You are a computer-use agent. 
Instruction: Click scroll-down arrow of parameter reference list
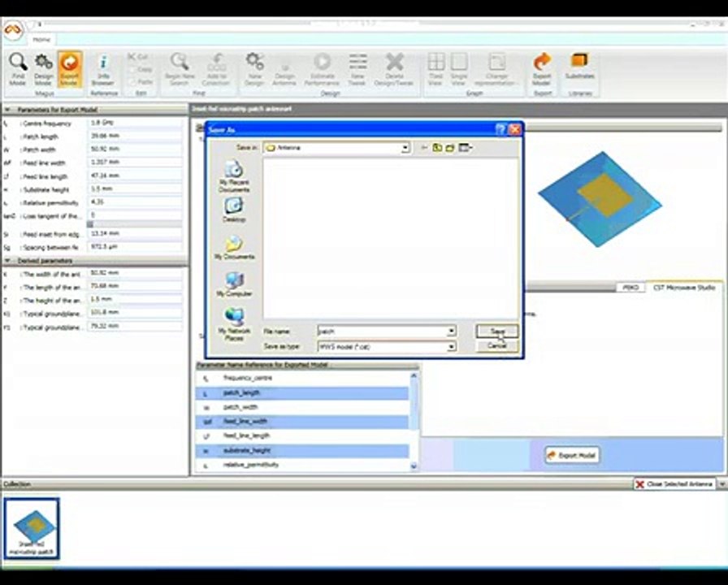414,466
